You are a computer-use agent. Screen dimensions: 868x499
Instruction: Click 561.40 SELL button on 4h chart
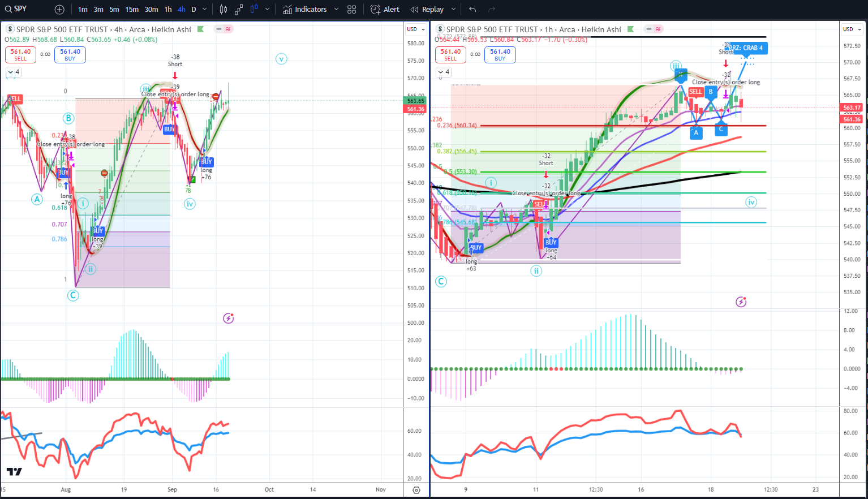[20, 55]
